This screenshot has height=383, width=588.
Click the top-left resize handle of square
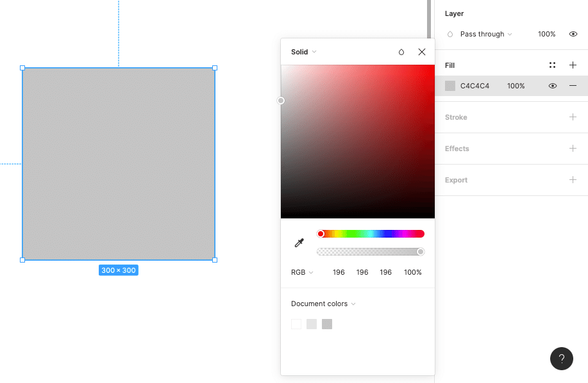pyautogui.click(x=22, y=68)
